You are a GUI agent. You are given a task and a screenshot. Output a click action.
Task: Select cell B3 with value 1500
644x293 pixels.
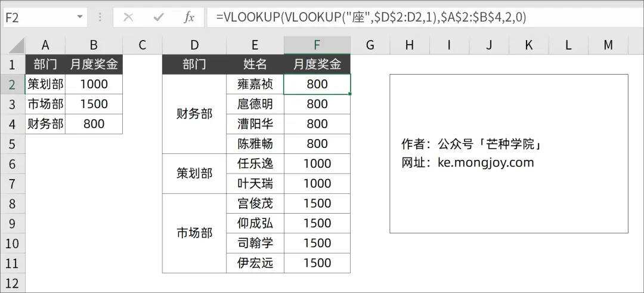[x=94, y=104]
